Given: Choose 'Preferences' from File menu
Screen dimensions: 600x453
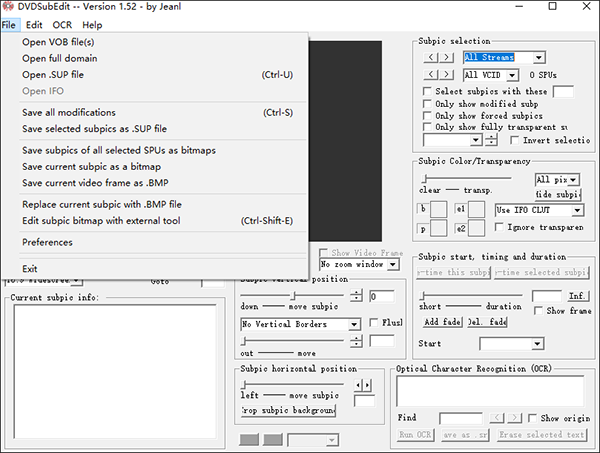Looking at the screenshot, I should point(47,242).
